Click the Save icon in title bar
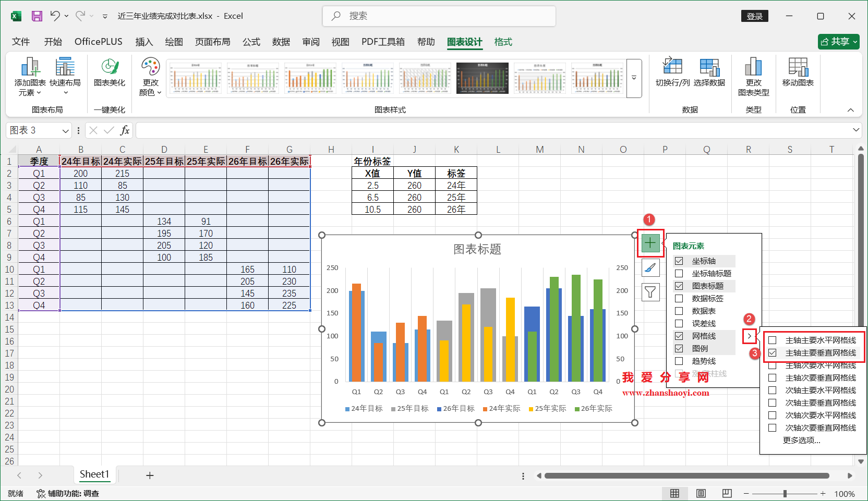The width and height of the screenshot is (868, 501). pyautogui.click(x=37, y=16)
